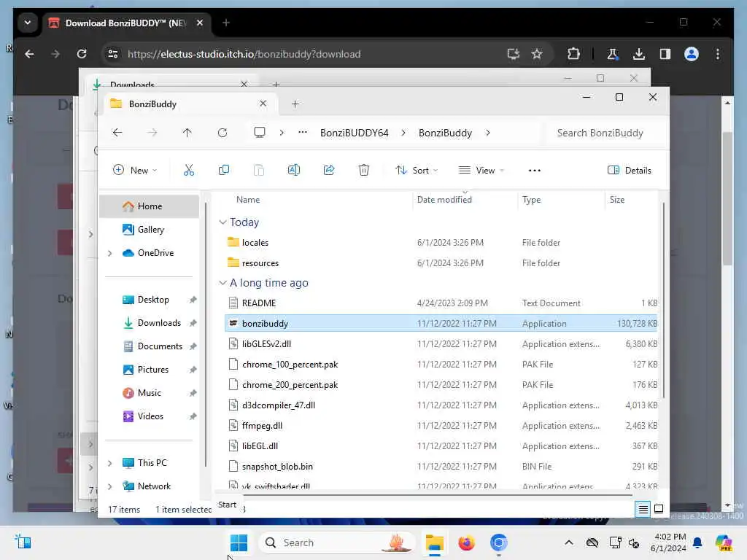Open the Sort dropdown menu
The width and height of the screenshot is (747, 560).
416,170
